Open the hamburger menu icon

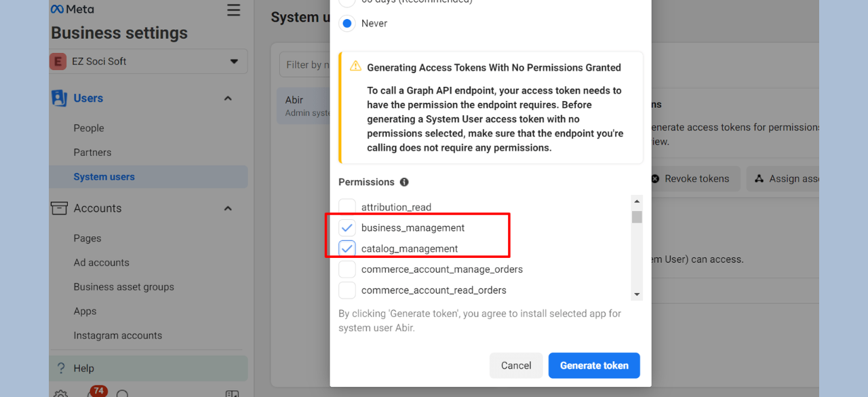(233, 10)
